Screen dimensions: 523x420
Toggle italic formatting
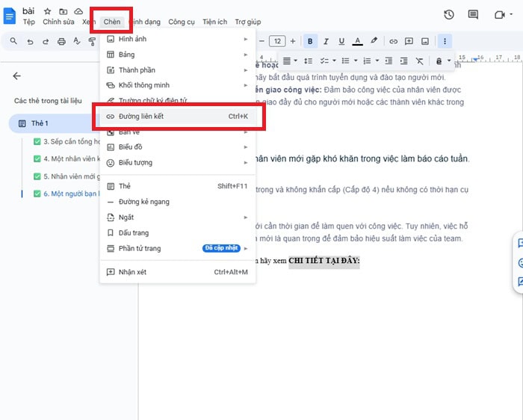[x=326, y=41]
